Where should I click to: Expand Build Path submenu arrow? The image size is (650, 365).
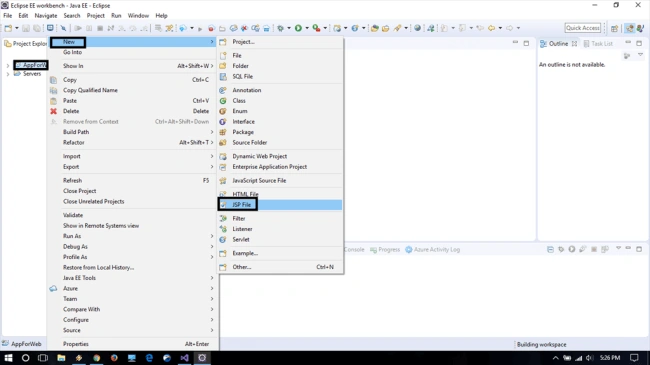(x=212, y=132)
